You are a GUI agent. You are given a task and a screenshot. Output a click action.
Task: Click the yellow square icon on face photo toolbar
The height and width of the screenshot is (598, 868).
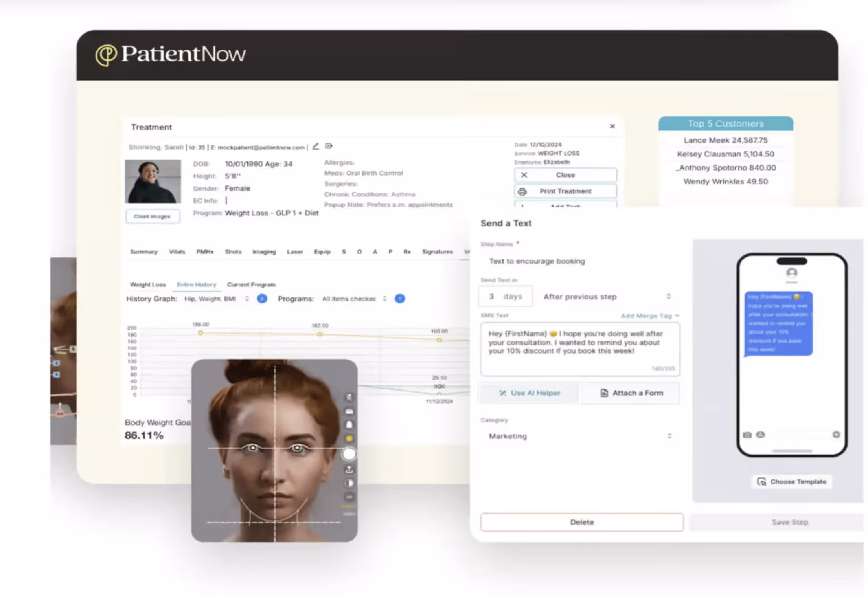point(349,438)
